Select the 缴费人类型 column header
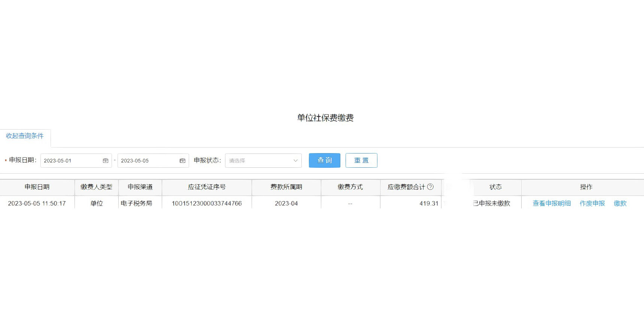This screenshot has height=322, width=644. point(96,187)
